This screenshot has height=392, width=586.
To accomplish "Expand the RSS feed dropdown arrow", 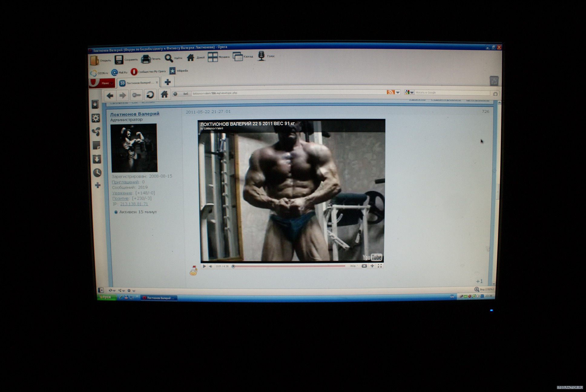I will (398, 93).
